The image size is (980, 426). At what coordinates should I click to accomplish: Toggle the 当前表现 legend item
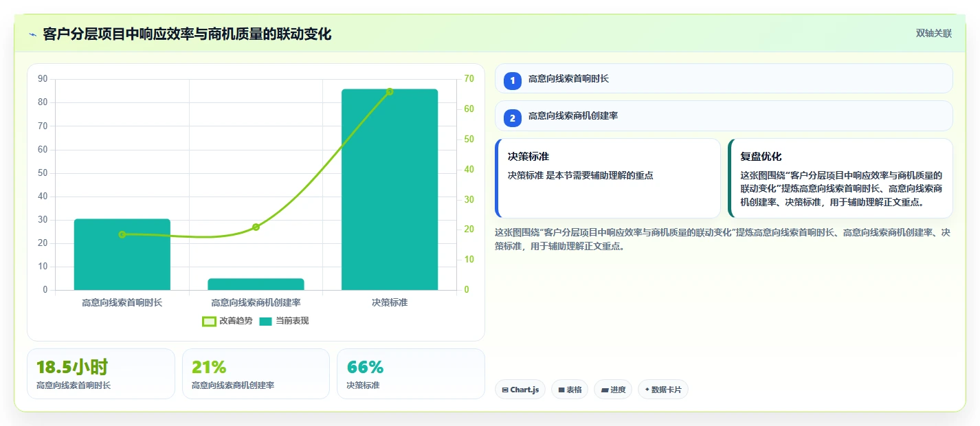click(x=284, y=321)
